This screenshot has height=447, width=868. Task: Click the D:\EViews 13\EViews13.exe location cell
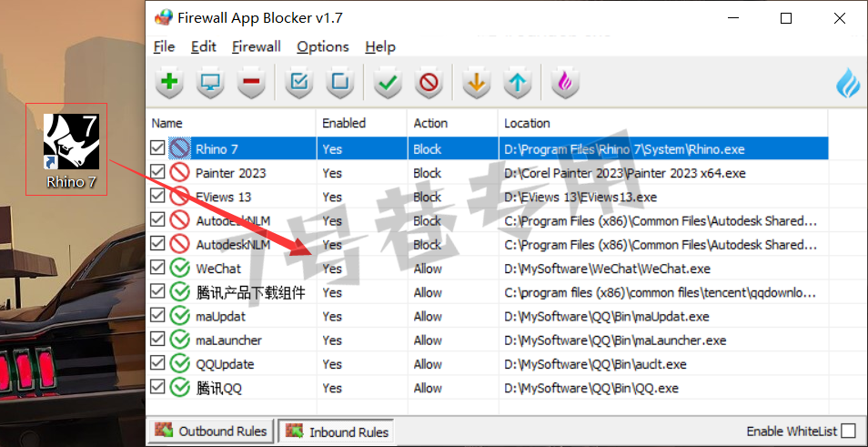[x=663, y=198]
